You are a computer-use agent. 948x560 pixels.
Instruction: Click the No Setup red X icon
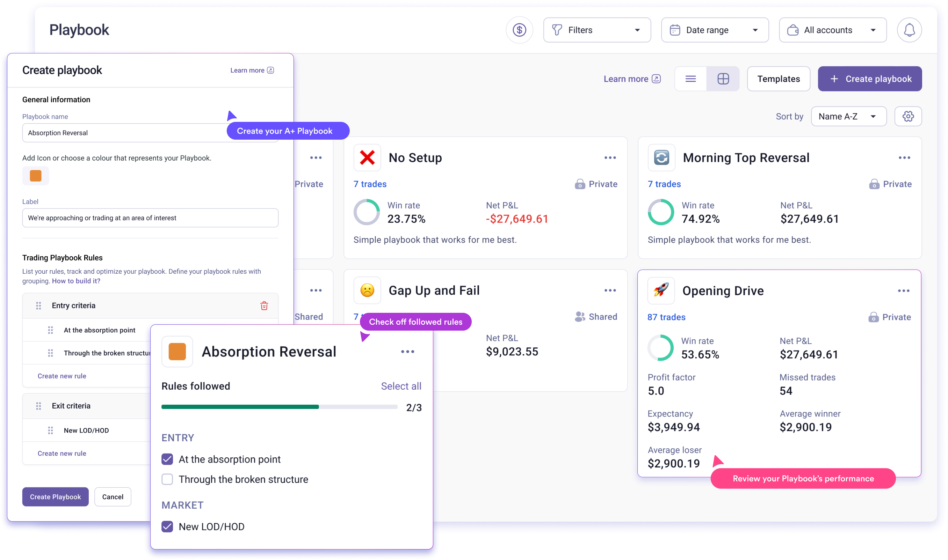click(367, 158)
